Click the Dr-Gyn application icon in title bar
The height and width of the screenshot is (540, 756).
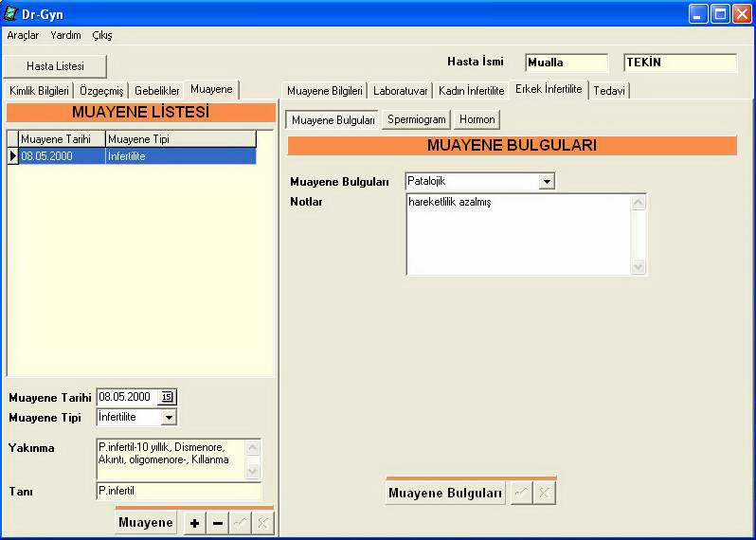point(11,14)
